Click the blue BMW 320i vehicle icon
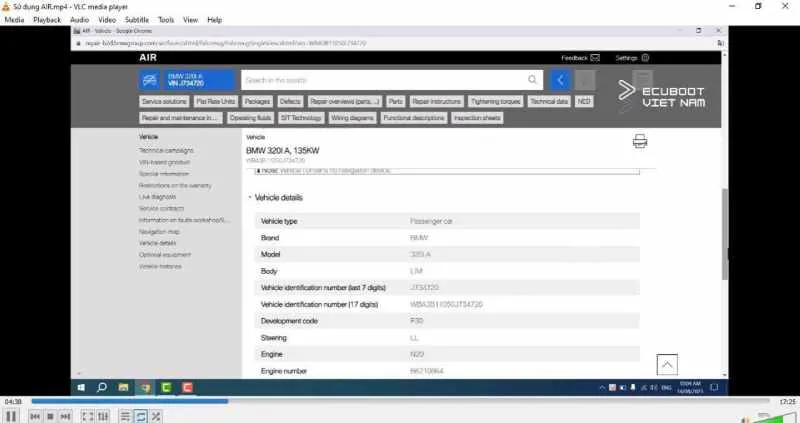This screenshot has height=423, width=800. click(150, 80)
